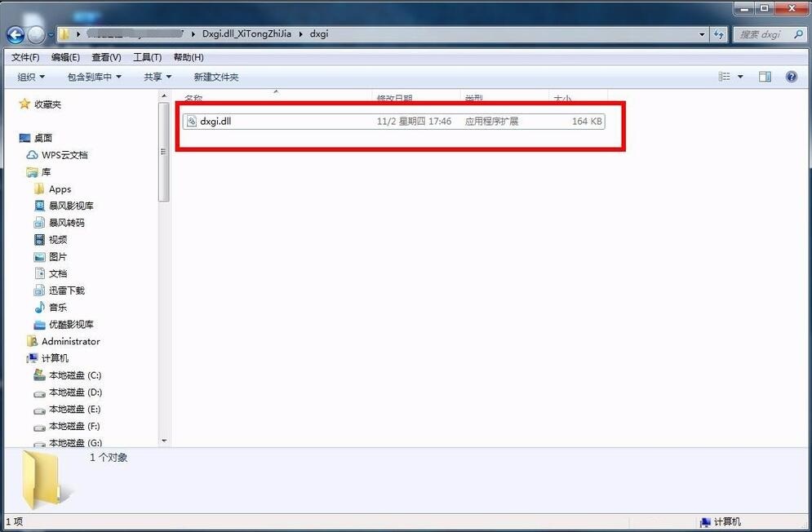The height and width of the screenshot is (532, 812).
Task: Click the dxgi.dll file icon
Action: pyautogui.click(x=192, y=122)
